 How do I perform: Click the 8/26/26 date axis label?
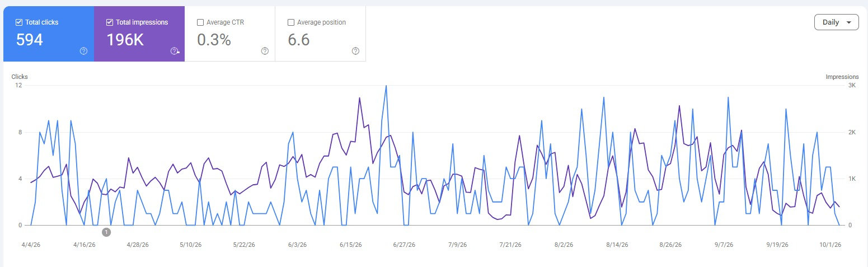(670, 245)
